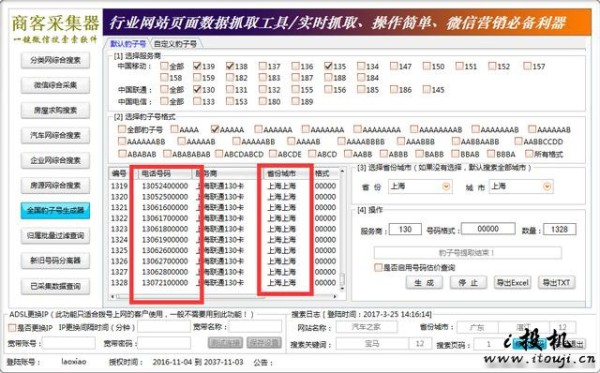
Task: Focus the 宽带密码 input field
Action: [164, 343]
